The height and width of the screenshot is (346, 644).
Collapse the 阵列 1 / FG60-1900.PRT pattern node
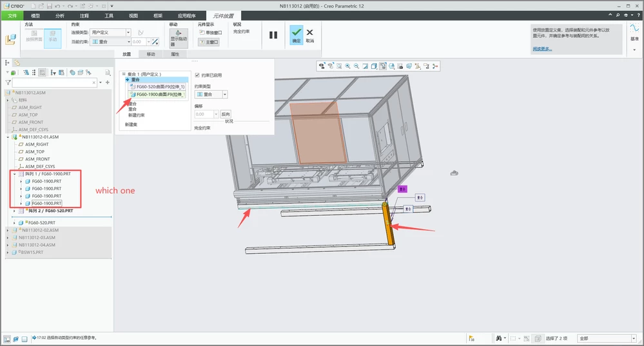[x=14, y=174]
